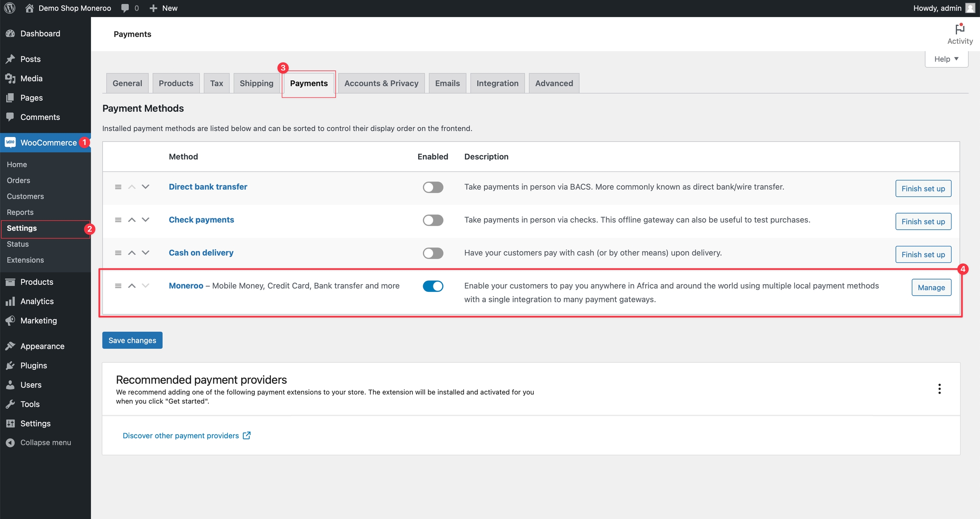Switch to the General tab
The height and width of the screenshot is (519, 980).
pyautogui.click(x=127, y=83)
